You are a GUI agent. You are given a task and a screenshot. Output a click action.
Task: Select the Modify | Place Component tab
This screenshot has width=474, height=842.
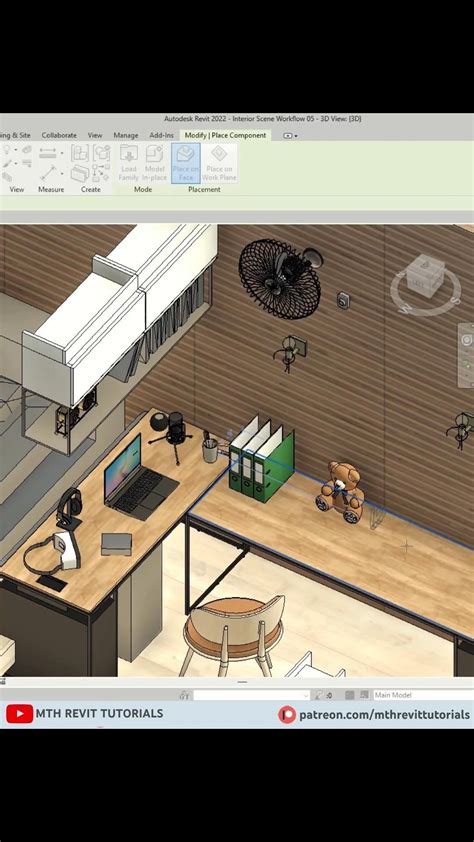225,135
